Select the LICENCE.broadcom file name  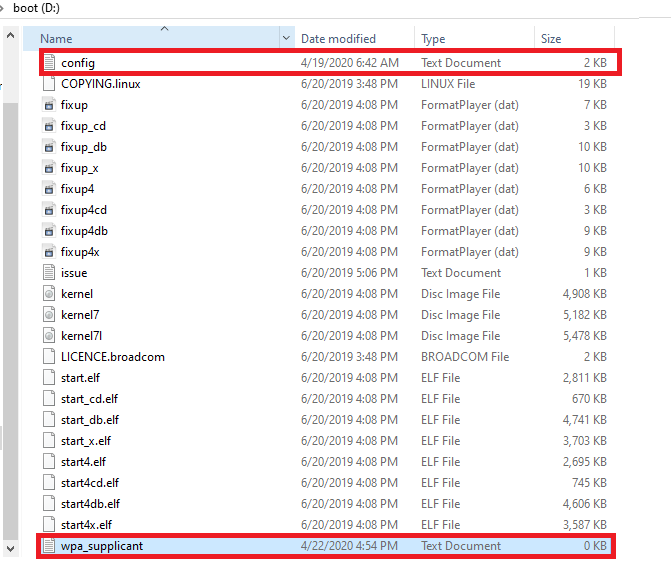point(113,357)
